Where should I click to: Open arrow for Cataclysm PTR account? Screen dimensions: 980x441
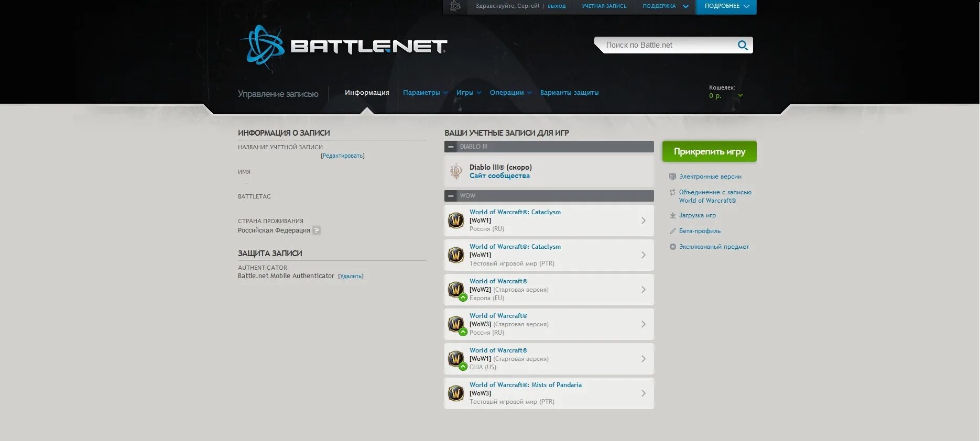644,255
